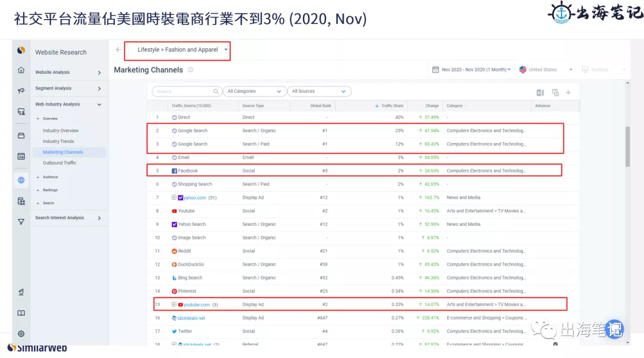Open the All Categories dropdown
This screenshot has height=358, width=644.
tap(254, 92)
